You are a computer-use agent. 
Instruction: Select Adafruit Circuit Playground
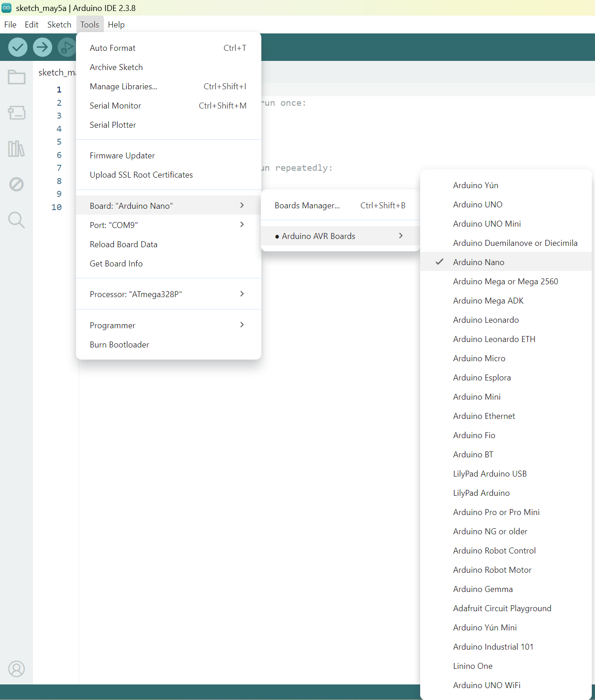click(506, 608)
